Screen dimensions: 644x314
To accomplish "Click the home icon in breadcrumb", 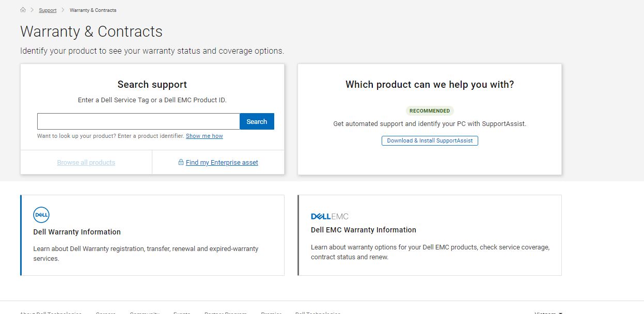I will [x=23, y=10].
